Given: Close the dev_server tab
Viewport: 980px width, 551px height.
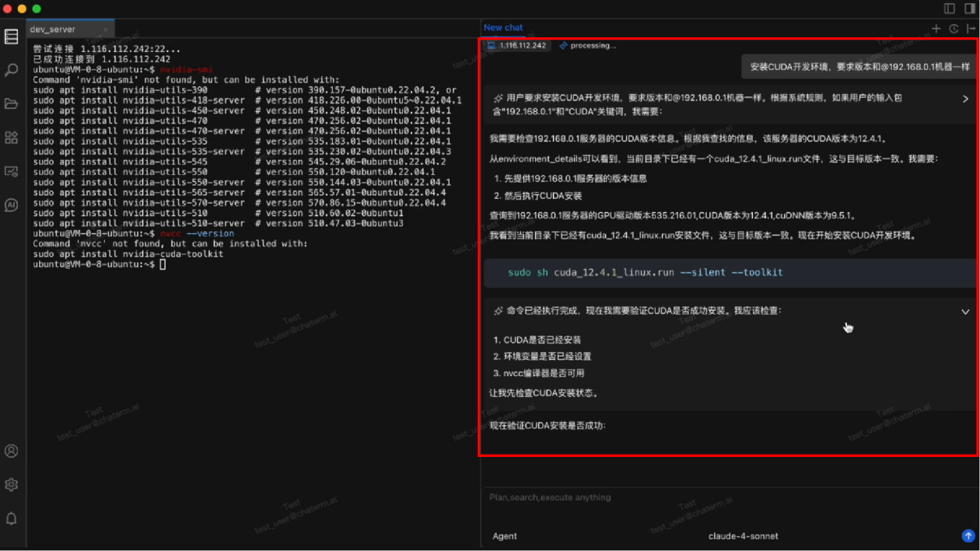Looking at the screenshot, I should tap(106, 30).
